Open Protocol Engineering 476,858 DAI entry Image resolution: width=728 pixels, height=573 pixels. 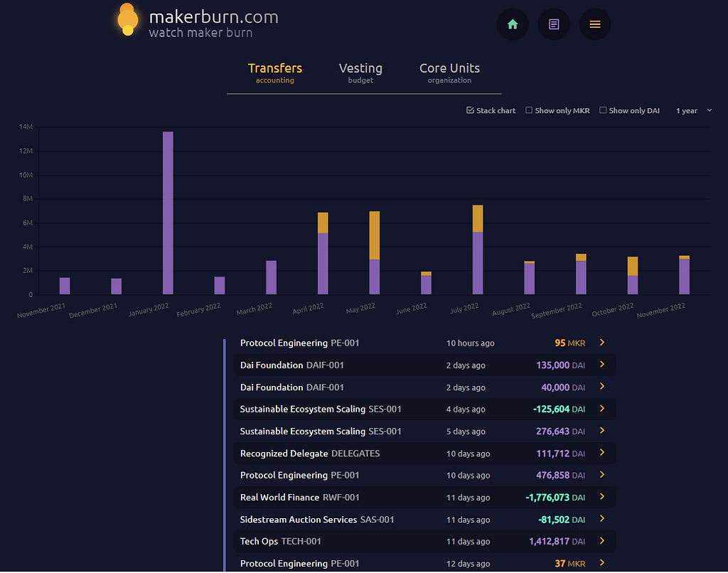[x=424, y=475]
